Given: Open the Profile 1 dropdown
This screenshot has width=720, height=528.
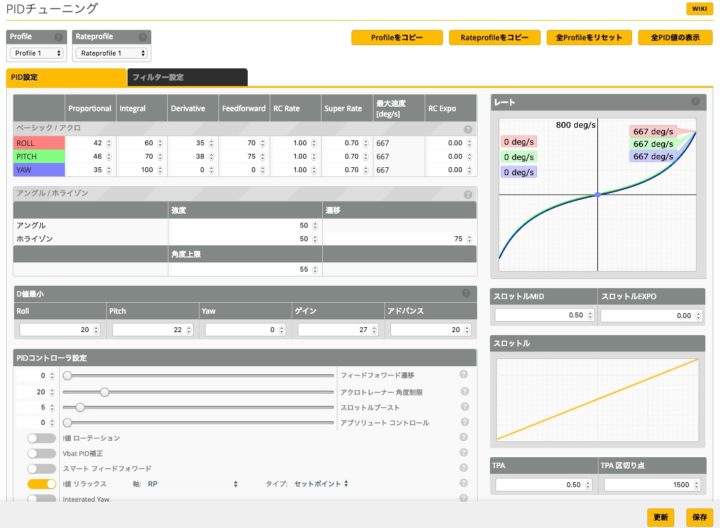Looking at the screenshot, I should 35,53.
